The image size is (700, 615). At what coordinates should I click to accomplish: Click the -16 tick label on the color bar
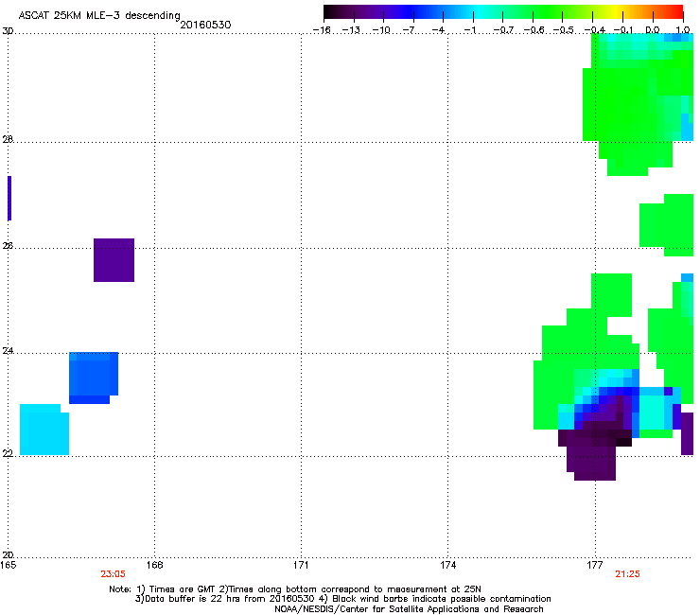coord(322,30)
